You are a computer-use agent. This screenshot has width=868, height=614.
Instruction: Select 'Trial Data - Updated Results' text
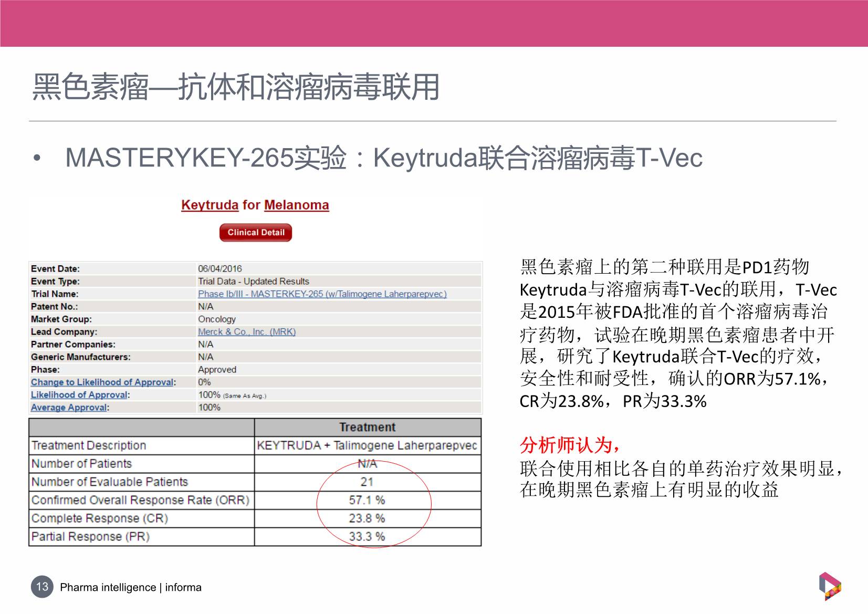point(254,282)
